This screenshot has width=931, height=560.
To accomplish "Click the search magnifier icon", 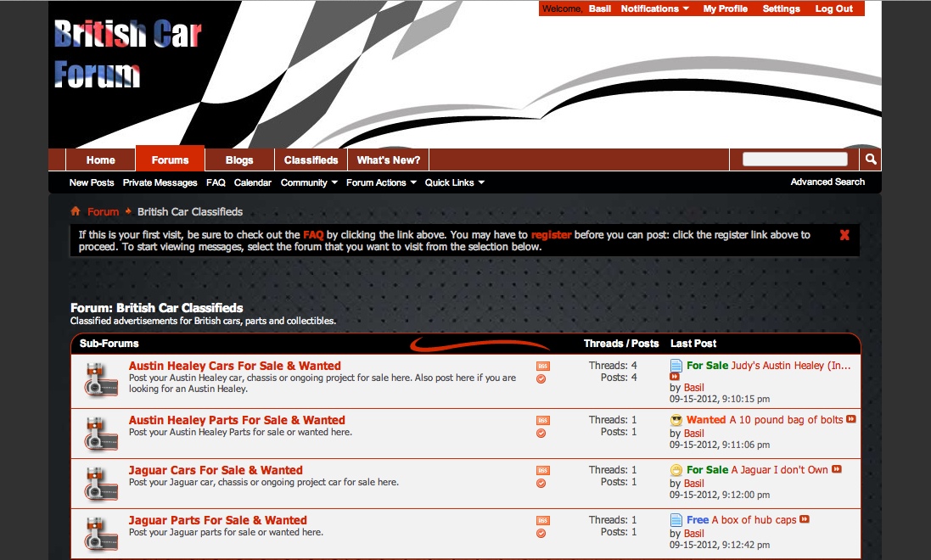I will (x=871, y=160).
